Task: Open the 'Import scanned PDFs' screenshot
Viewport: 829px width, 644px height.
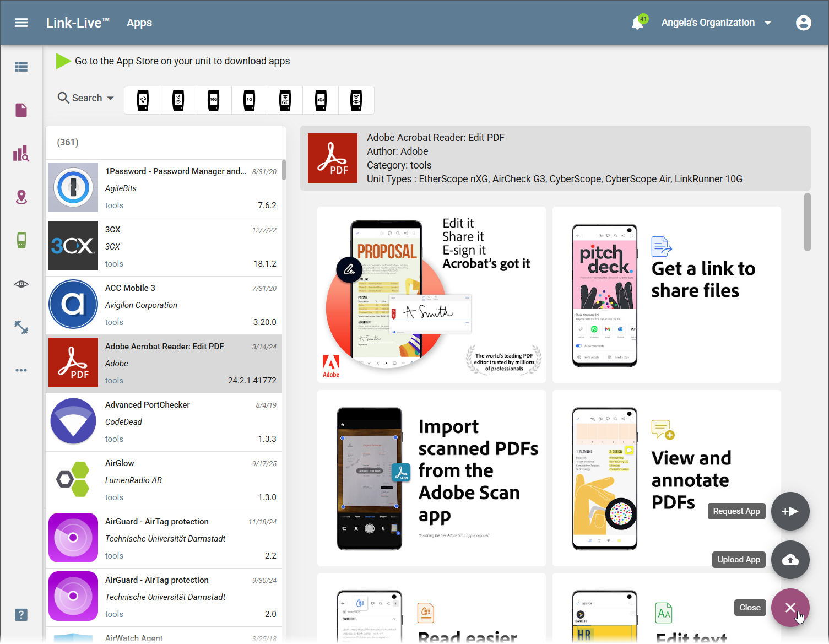Action: click(431, 478)
